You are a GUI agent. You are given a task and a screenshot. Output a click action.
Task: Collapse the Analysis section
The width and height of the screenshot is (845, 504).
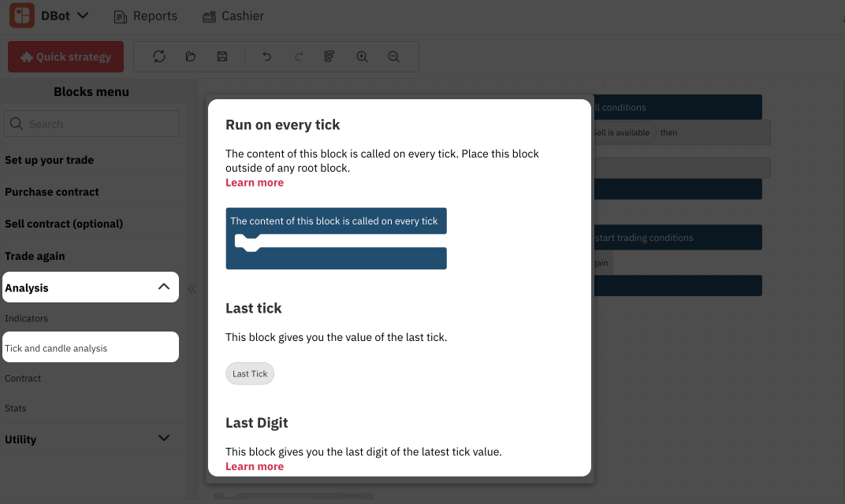90,287
